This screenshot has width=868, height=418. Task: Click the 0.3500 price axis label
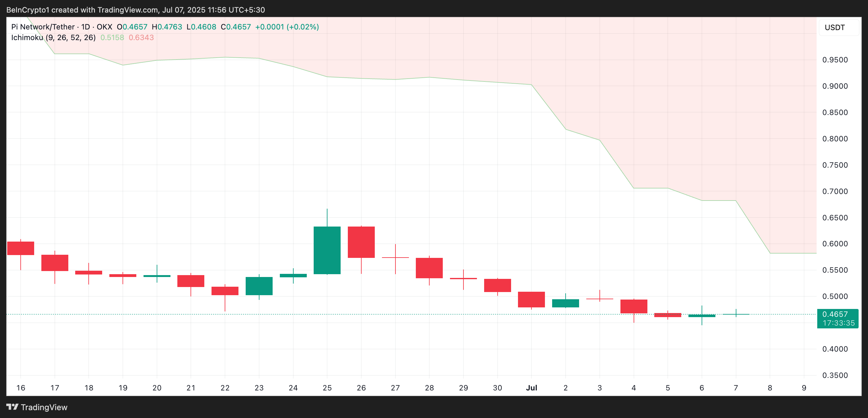point(835,375)
